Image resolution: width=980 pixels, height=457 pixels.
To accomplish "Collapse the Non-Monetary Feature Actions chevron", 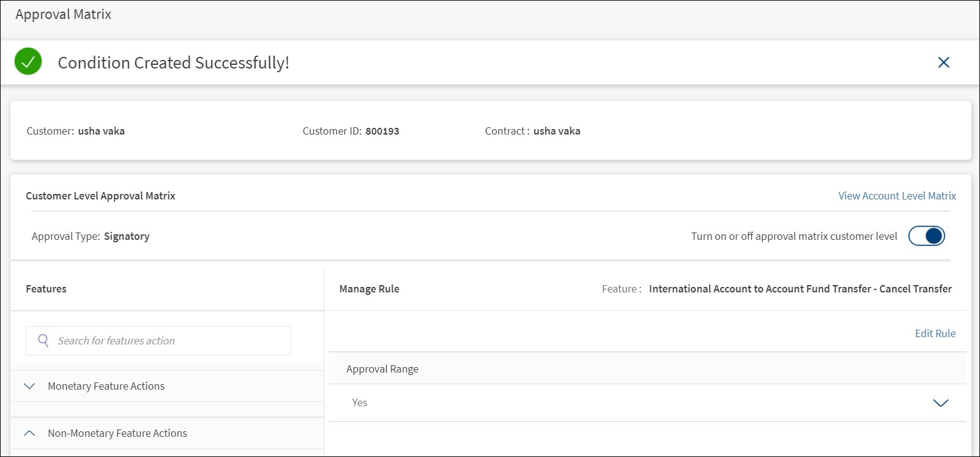I will 29,433.
